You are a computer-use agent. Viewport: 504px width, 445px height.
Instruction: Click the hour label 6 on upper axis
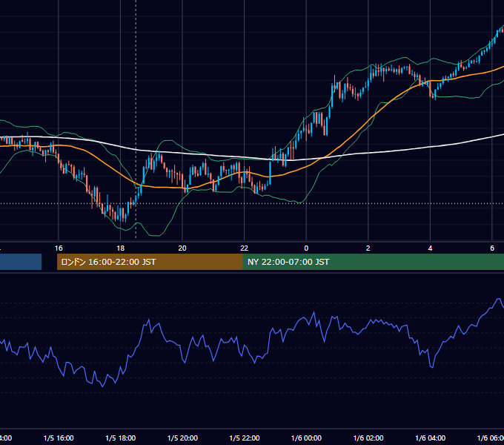point(492,248)
